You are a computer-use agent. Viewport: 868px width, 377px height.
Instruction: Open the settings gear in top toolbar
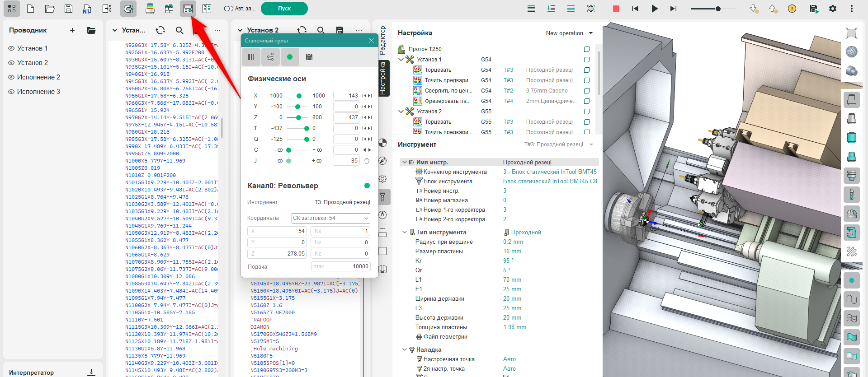click(x=833, y=9)
